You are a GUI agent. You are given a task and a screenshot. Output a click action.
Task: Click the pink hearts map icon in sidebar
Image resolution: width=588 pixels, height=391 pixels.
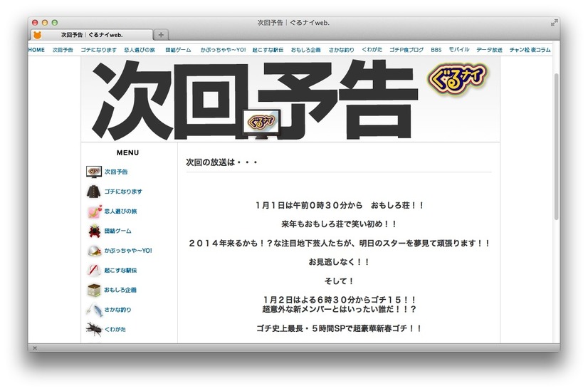93,212
